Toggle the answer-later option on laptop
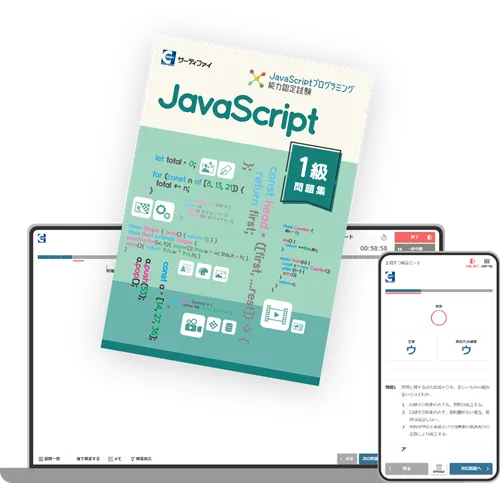This screenshot has width=500, height=483. pyautogui.click(x=88, y=459)
